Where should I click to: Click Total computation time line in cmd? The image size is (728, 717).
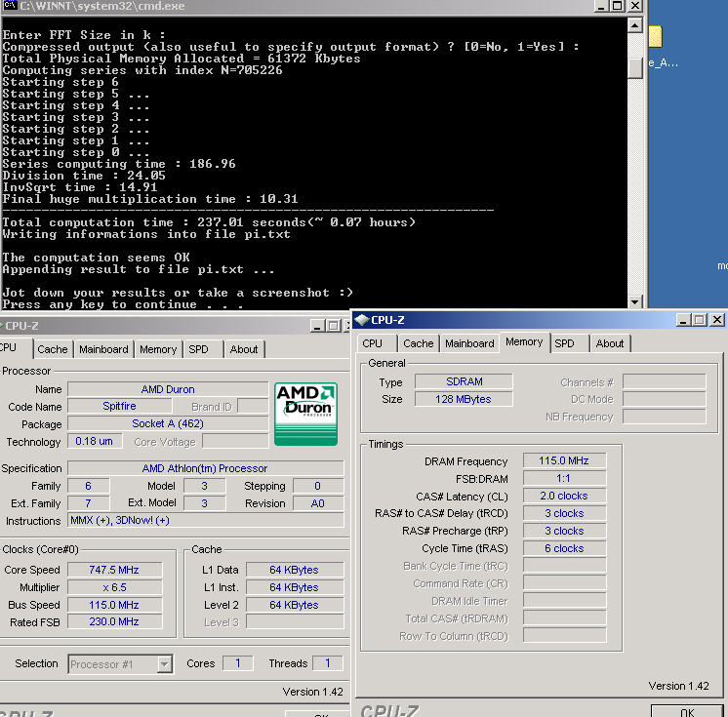click(209, 222)
